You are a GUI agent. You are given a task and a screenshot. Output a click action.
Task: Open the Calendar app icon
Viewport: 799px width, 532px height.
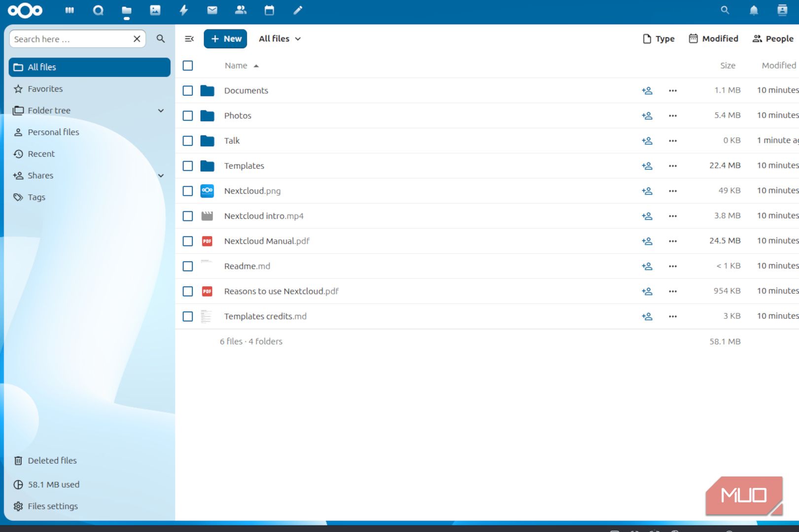(269, 10)
